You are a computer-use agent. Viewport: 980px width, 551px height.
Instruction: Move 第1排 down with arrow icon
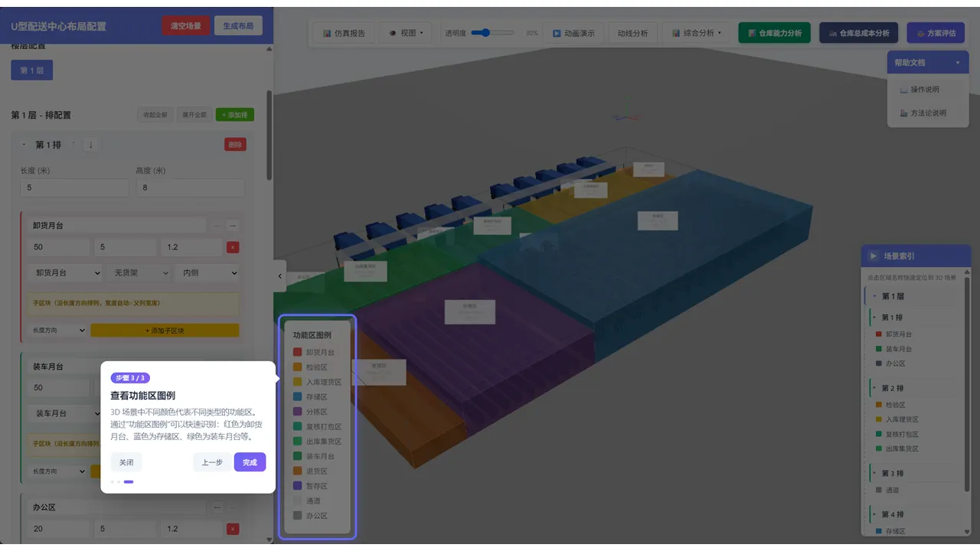point(91,145)
